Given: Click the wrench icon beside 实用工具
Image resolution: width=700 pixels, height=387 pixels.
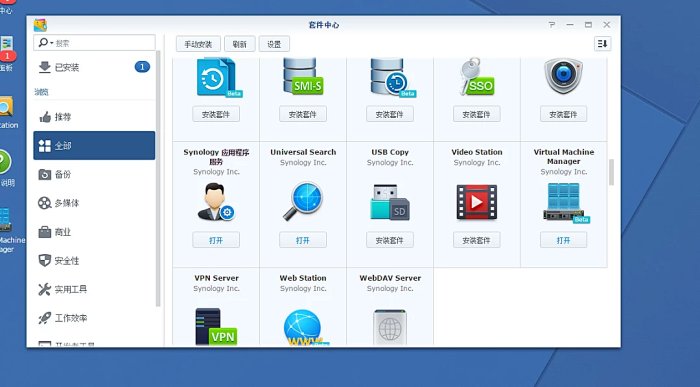Looking at the screenshot, I should (x=45, y=290).
